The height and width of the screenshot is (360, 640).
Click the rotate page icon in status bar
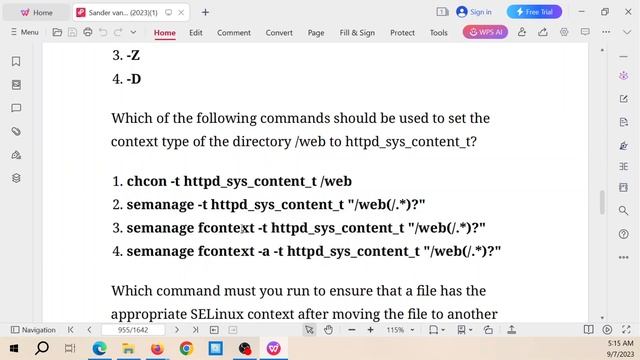pyautogui.click(x=488, y=330)
